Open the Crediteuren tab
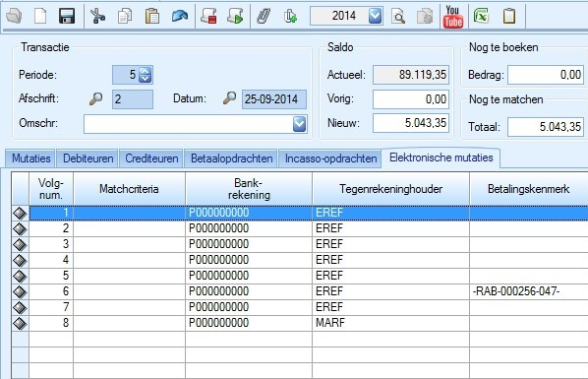 [151, 158]
